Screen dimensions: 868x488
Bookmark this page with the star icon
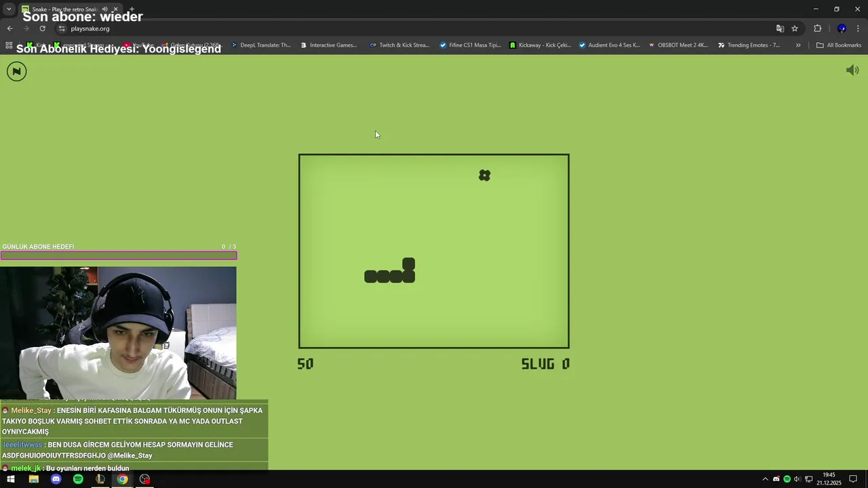click(x=795, y=28)
